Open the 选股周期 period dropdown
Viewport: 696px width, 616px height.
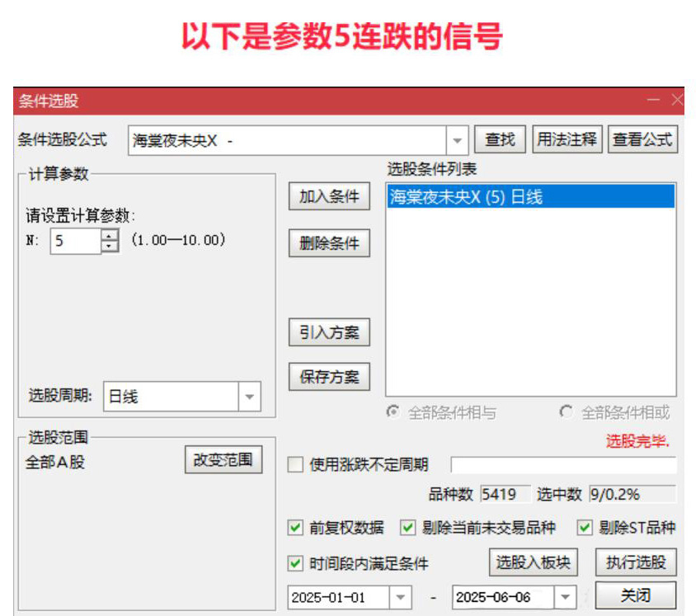(x=250, y=396)
